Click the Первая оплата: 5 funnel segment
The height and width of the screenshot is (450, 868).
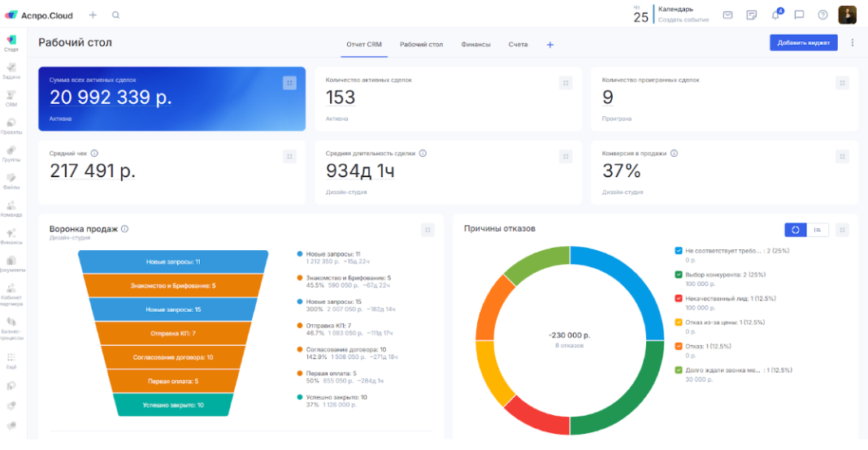tap(173, 382)
